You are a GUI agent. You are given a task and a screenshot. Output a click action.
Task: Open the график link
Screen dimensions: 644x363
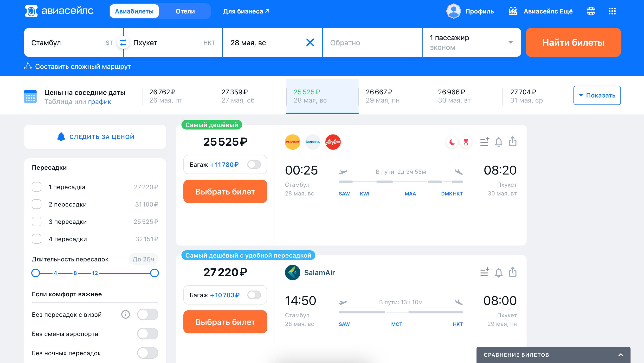pos(99,102)
